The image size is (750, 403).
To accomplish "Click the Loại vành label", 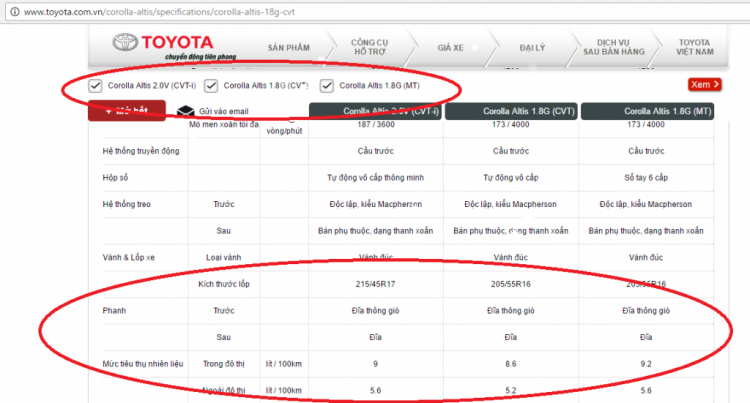I will point(223,257).
